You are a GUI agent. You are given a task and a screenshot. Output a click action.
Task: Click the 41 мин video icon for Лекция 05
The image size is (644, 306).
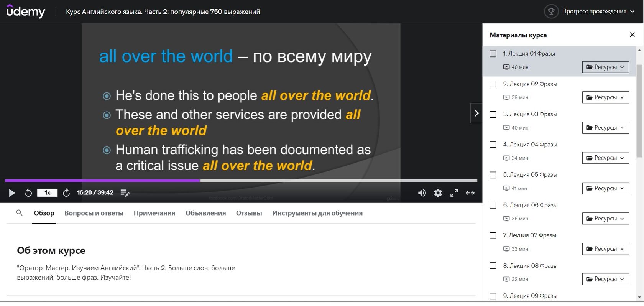pyautogui.click(x=506, y=188)
